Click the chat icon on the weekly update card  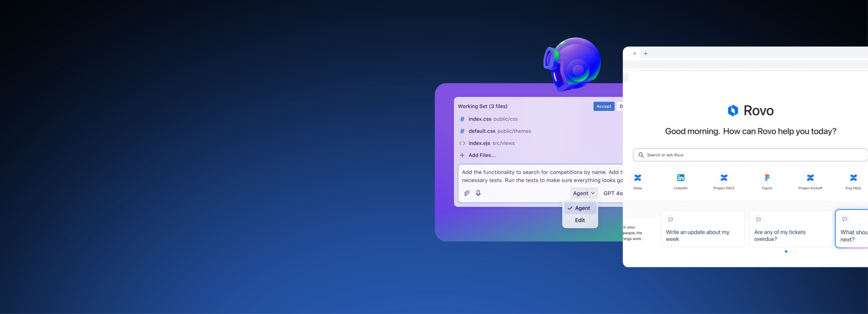point(670,219)
